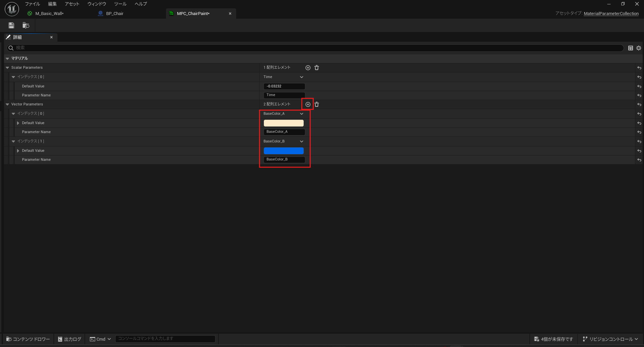Click the property matrix grid icon
Screen dimensions: 644x347
[630, 48]
